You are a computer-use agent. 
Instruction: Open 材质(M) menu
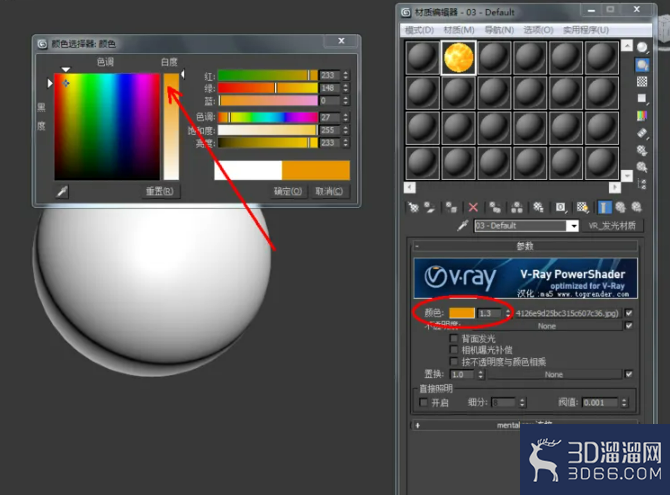point(459,30)
